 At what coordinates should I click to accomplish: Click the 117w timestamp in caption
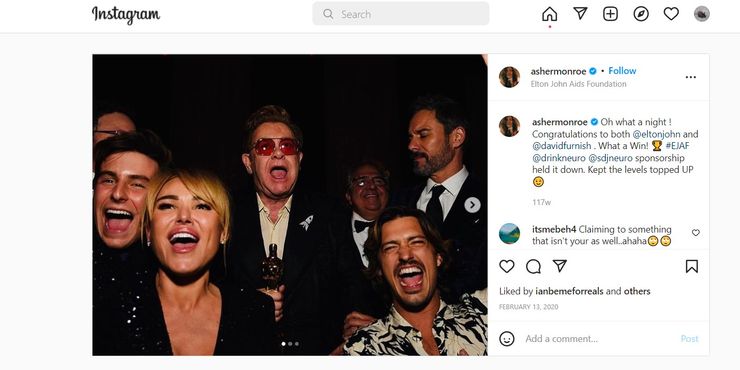[541, 202]
